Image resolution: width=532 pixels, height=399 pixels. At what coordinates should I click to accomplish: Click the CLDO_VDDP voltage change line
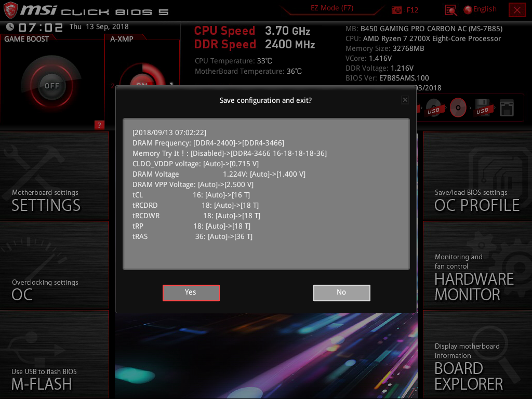click(195, 164)
